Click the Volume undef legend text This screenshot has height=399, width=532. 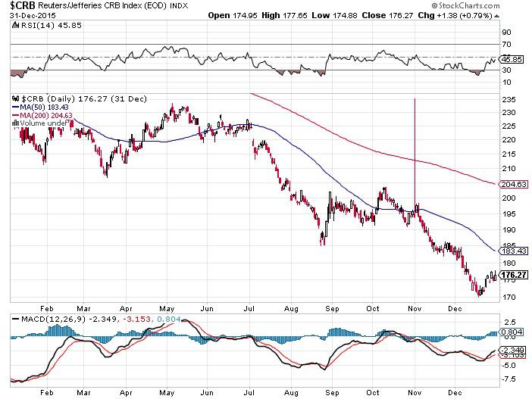[x=45, y=123]
